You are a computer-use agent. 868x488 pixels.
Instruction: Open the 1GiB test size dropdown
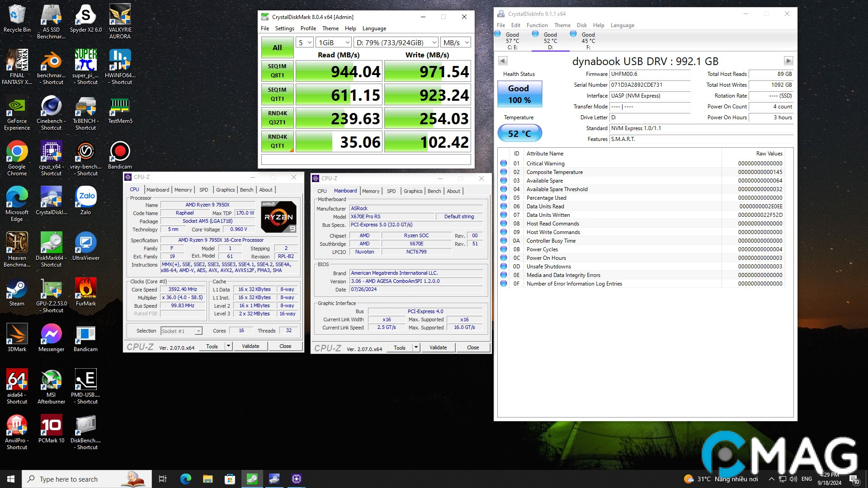click(x=334, y=42)
